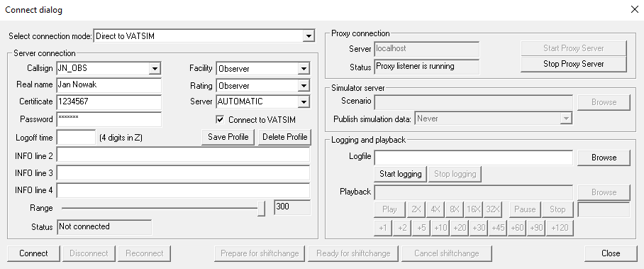
Task: Select 16X playback speed
Action: point(474,209)
